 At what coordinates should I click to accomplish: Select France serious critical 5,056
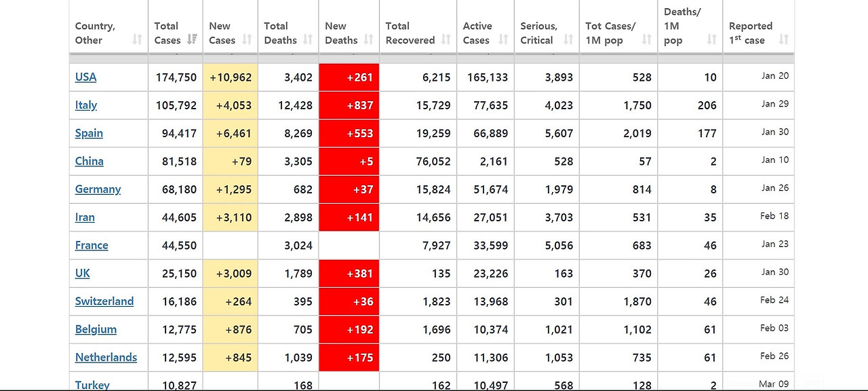[559, 246]
